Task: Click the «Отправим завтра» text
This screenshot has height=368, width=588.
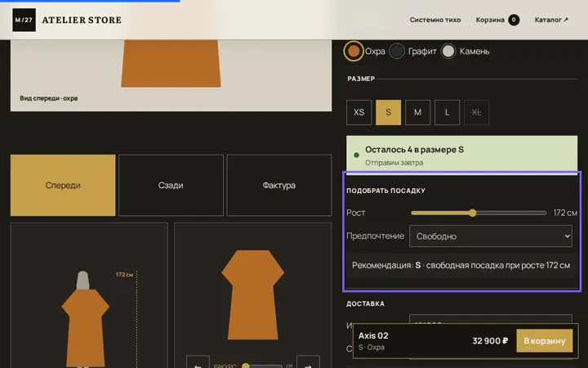Action: click(x=394, y=163)
